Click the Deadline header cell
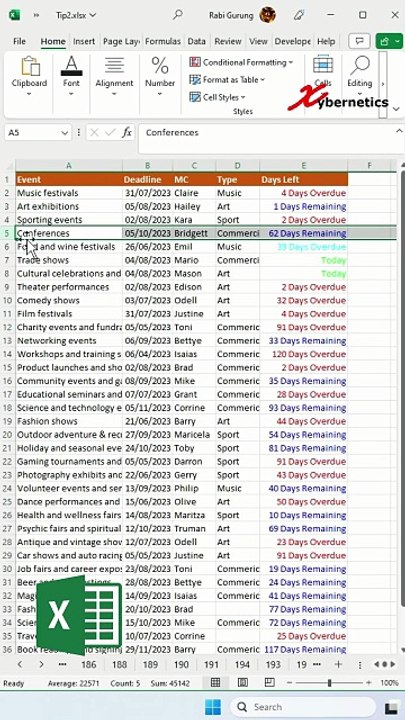The height and width of the screenshot is (720, 405). coord(147,180)
